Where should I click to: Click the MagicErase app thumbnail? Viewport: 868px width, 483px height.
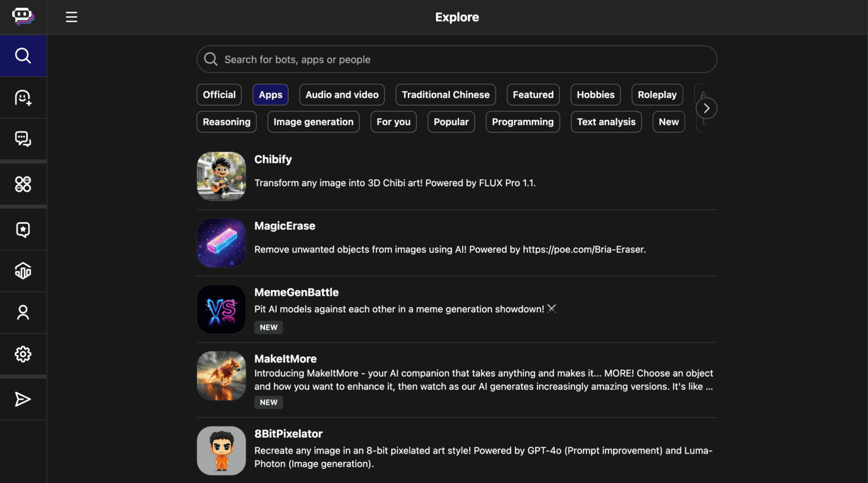(x=222, y=243)
